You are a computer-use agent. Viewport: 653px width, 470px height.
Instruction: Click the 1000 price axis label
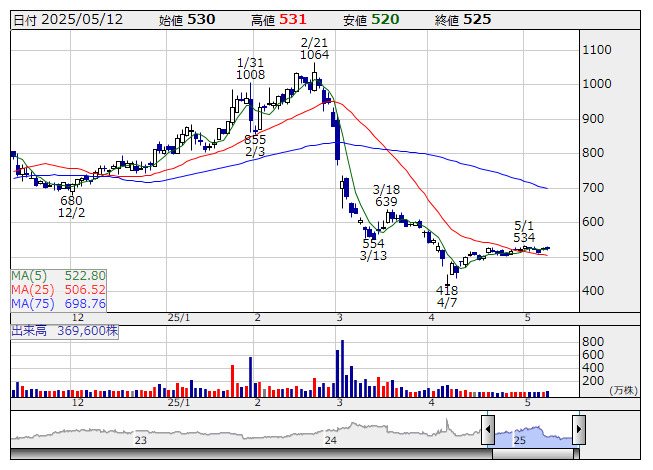click(x=597, y=84)
